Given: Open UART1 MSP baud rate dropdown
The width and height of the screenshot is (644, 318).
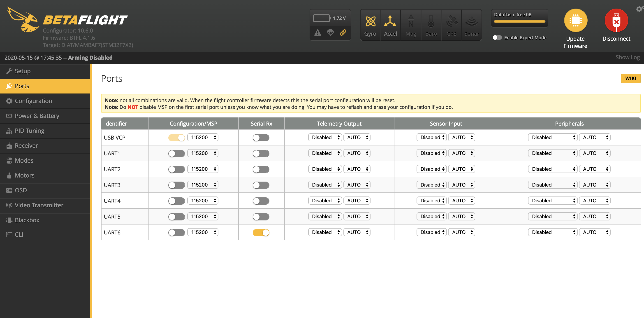Looking at the screenshot, I should coord(203,153).
